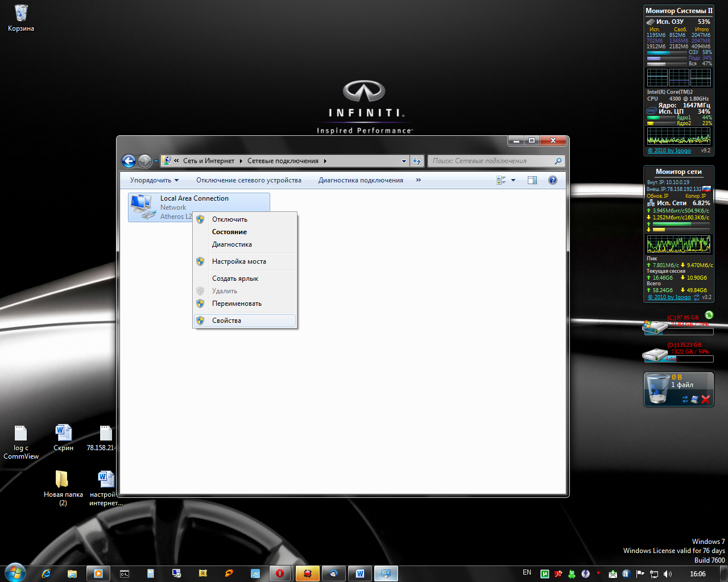Click Обнов. IP in network monitor gadget
The image size is (728, 582).
(657, 196)
